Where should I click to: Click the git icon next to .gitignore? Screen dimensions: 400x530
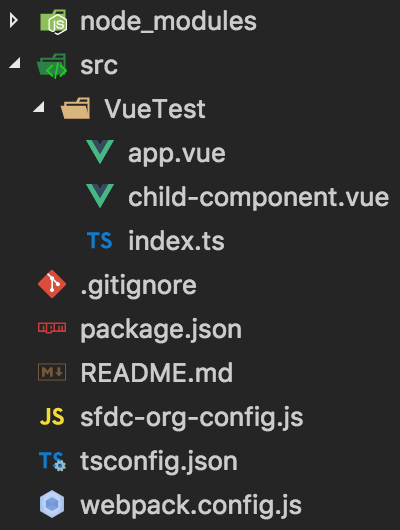tap(52, 284)
